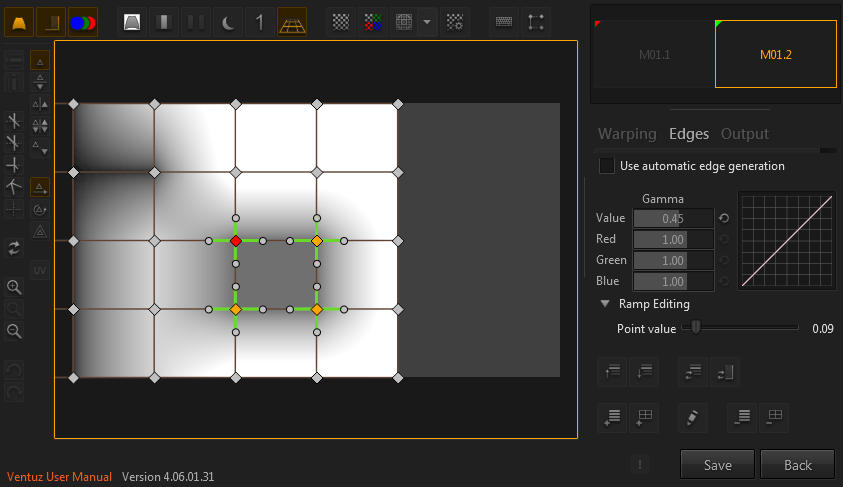Image resolution: width=843 pixels, height=487 pixels.
Task: Open the dropdown arrow beside grid pattern icon
Action: [x=427, y=21]
